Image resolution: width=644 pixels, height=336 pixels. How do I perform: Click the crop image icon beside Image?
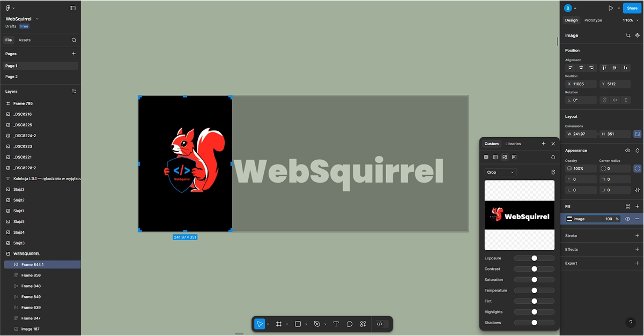(628, 35)
